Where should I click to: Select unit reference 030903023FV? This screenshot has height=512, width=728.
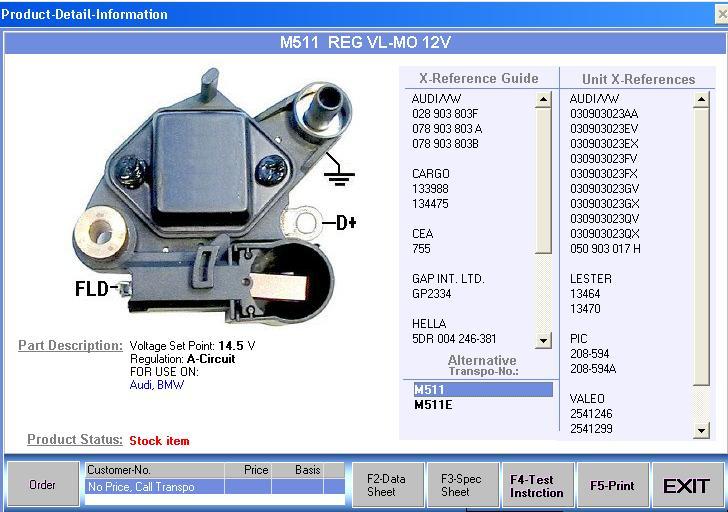click(x=604, y=159)
